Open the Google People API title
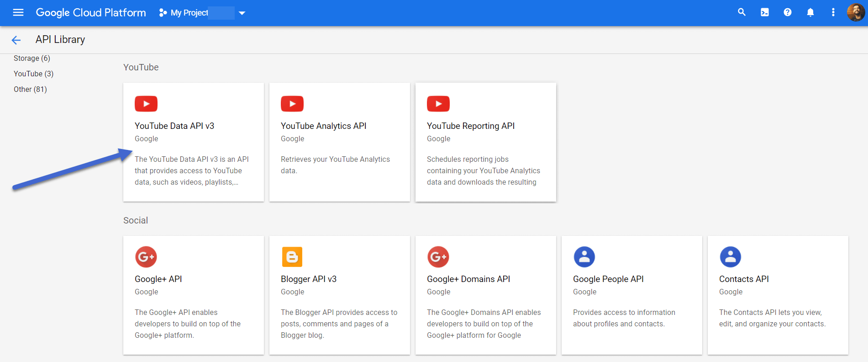 point(608,279)
